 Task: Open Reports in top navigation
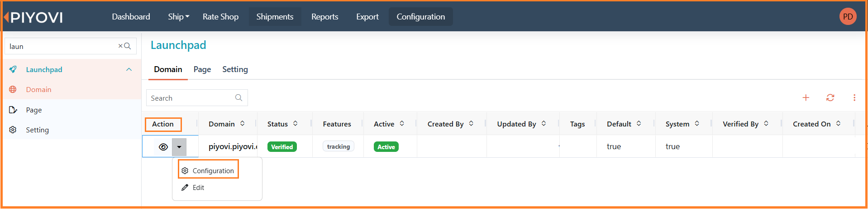(x=325, y=17)
